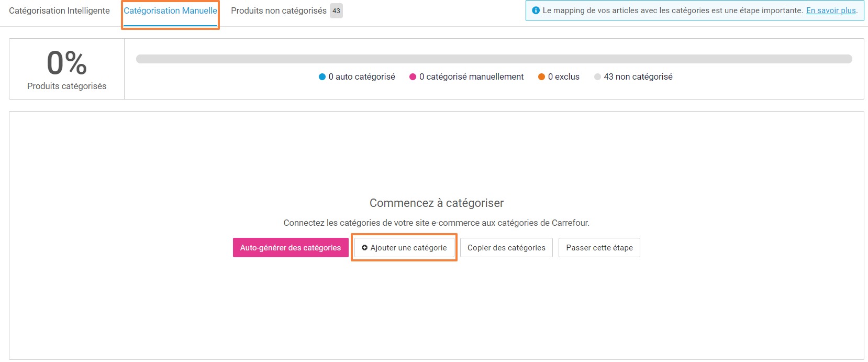
Task: Click Auto-générer des catégories button
Action: click(291, 248)
